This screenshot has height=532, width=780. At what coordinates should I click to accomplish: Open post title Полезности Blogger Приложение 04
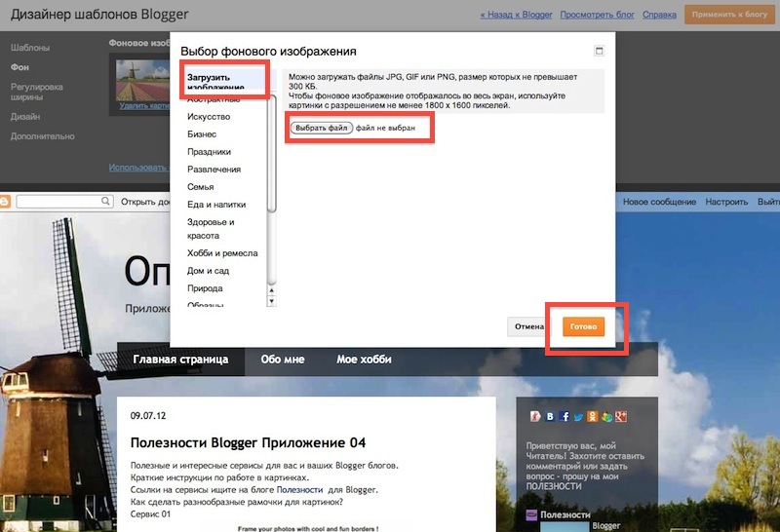[248, 442]
